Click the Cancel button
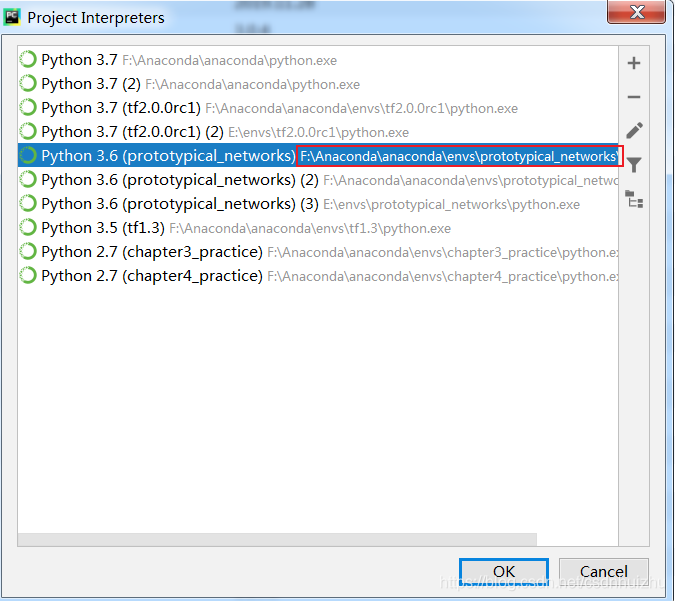Viewport: 675px width, 601px height. [604, 572]
